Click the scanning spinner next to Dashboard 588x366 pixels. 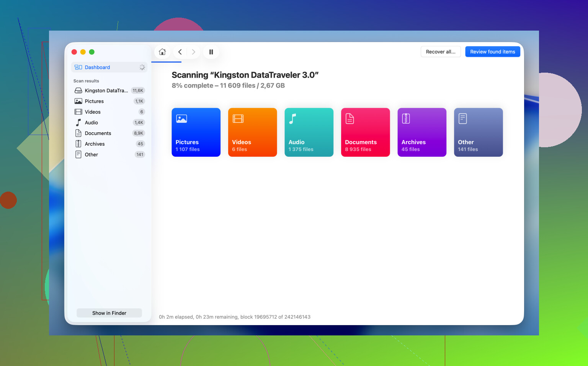142,67
